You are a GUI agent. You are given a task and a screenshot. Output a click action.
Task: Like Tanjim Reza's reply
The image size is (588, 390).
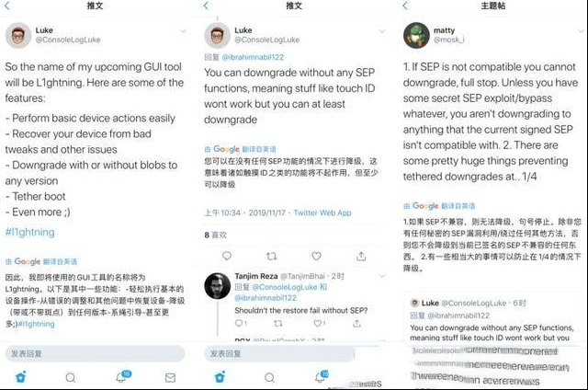(x=320, y=323)
